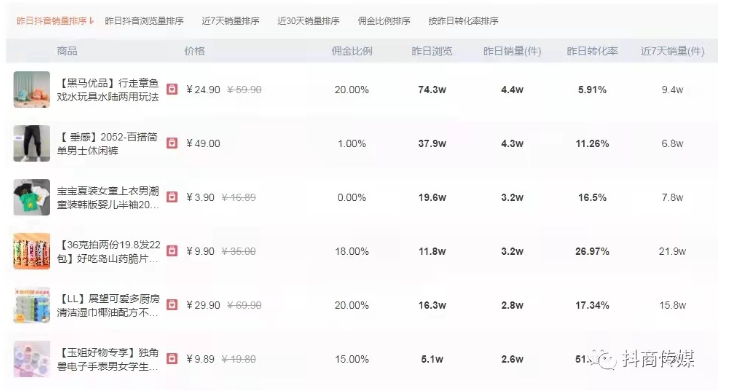Screen dimensions: 745x392
Task: Select the 4.4w sales cell
Action: [512, 89]
